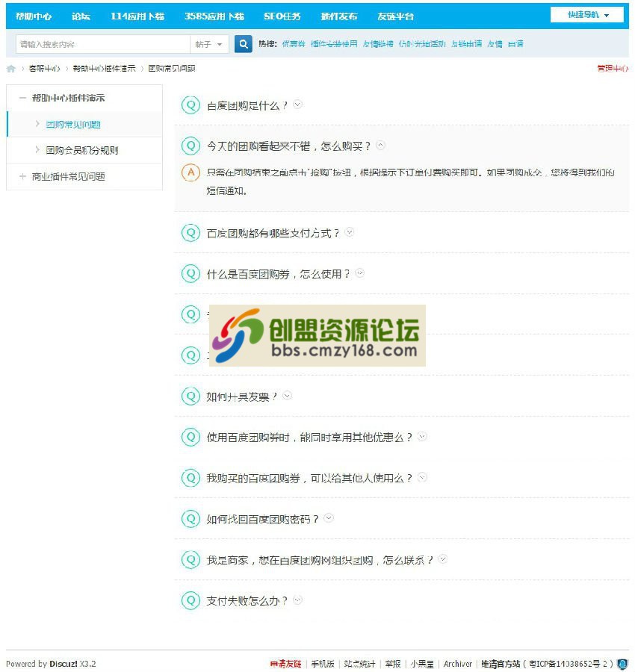Expand 商业插件常见问题 using the plus icon

(x=22, y=176)
